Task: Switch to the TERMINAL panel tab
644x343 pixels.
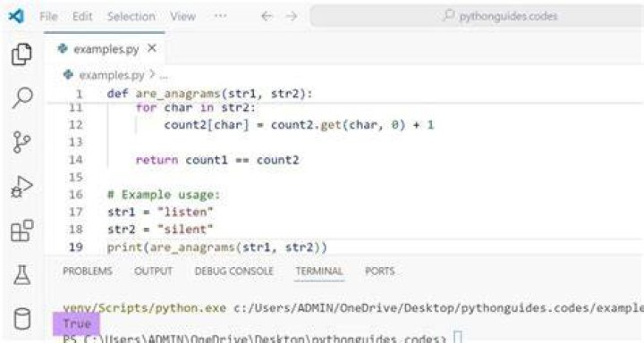Action: click(x=319, y=272)
